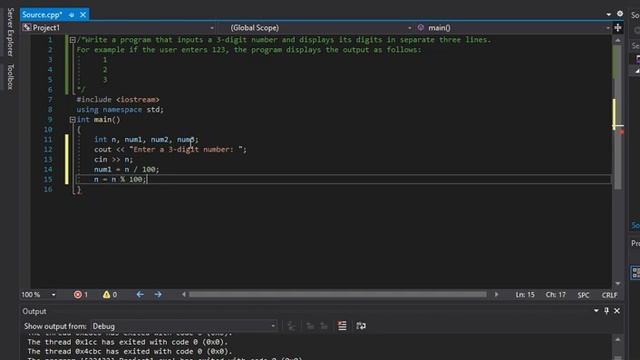Click the Ln: 15 status indicator
The height and width of the screenshot is (360, 640).
[x=525, y=295]
